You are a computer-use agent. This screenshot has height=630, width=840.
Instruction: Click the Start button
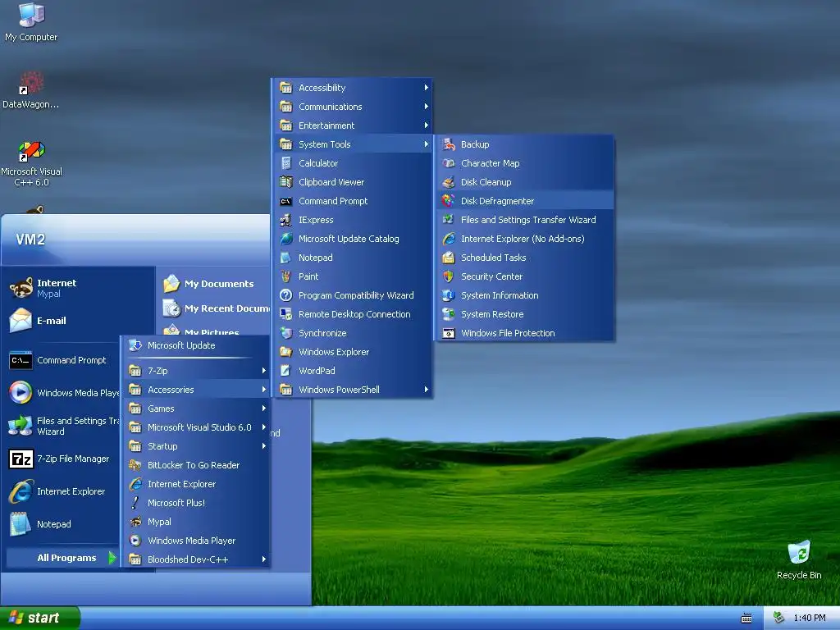tap(40, 618)
